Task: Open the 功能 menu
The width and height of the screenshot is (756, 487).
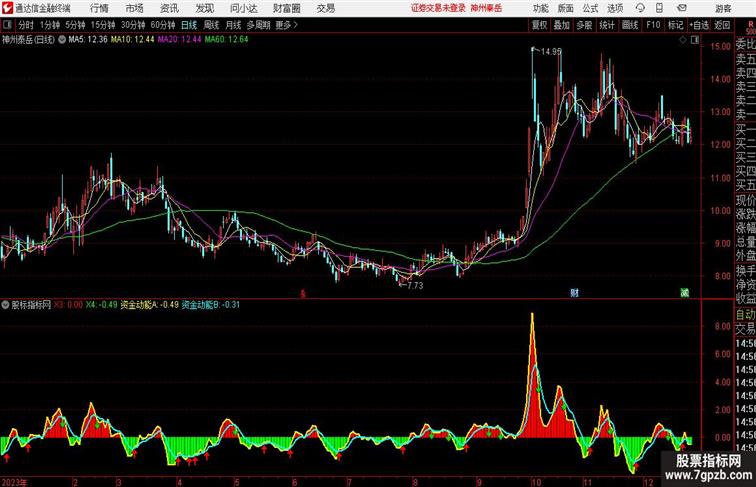Action: [540, 8]
